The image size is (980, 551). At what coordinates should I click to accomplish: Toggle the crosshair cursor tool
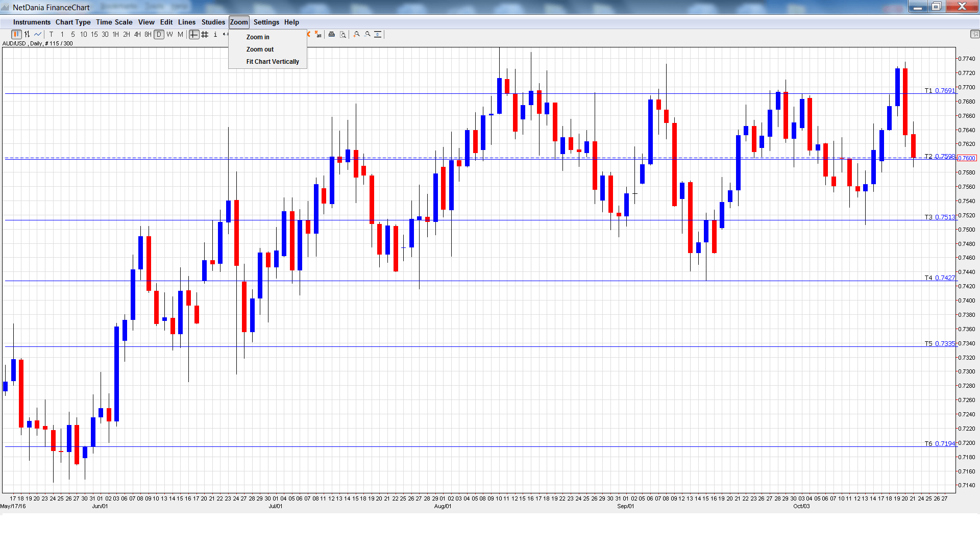coord(194,35)
